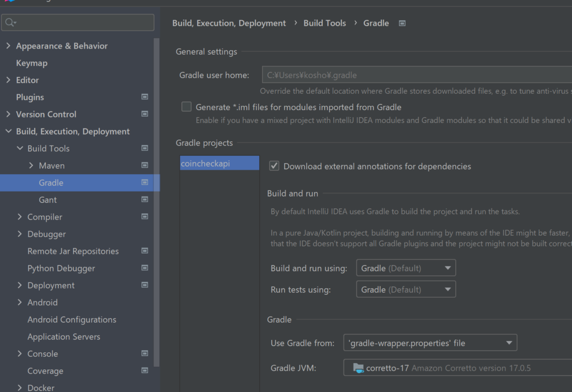Click project-level icon beside Maven
572x392 pixels.
pos(145,165)
